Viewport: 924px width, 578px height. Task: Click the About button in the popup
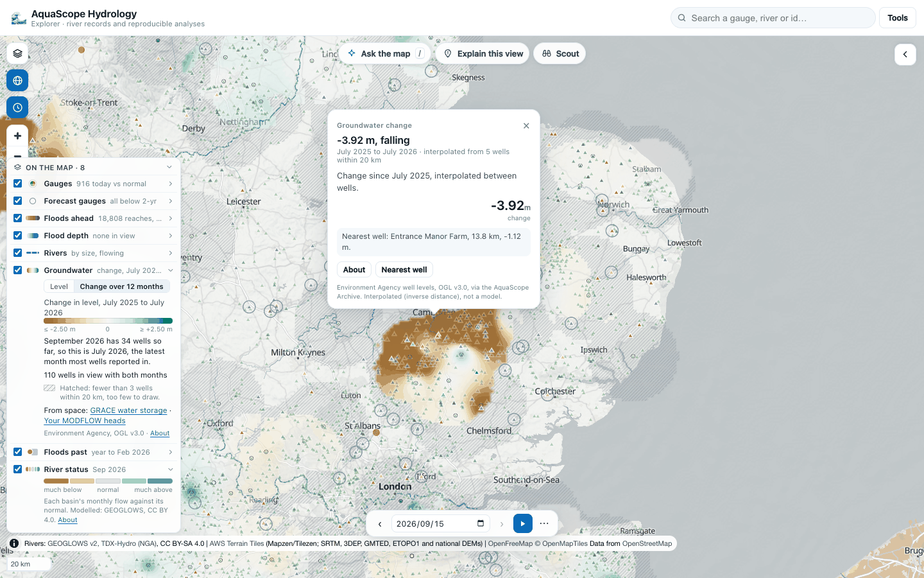click(354, 270)
